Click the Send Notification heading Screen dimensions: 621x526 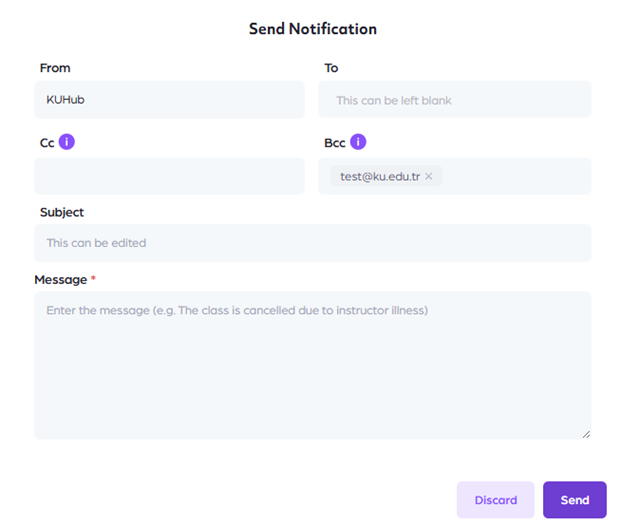click(x=312, y=29)
